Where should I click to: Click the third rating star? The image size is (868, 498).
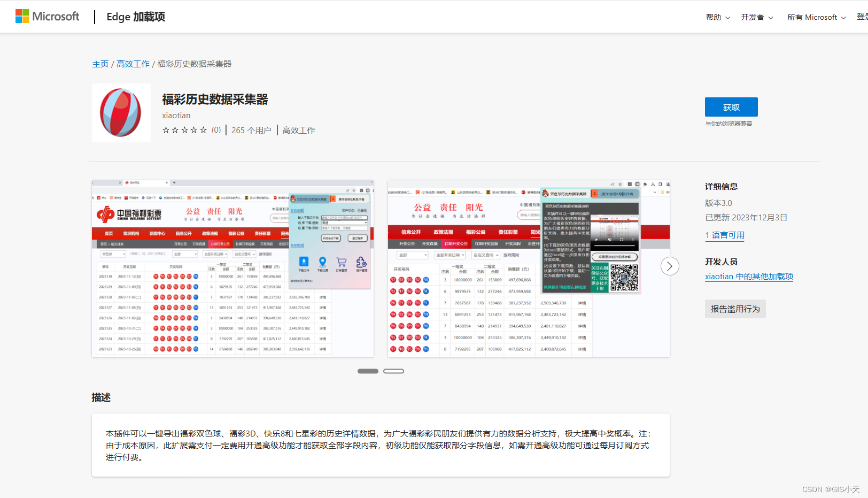click(x=184, y=130)
